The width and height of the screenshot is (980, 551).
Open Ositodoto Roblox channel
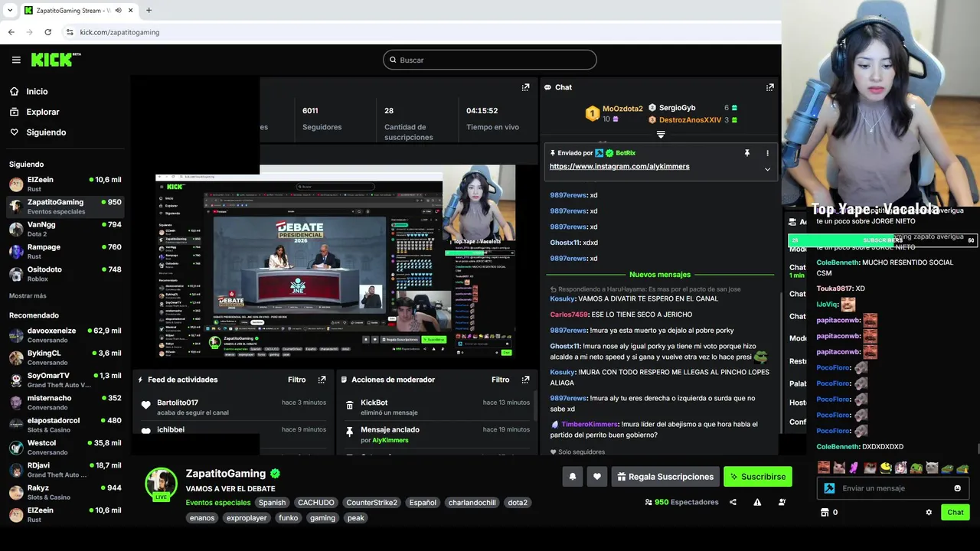[65, 273]
